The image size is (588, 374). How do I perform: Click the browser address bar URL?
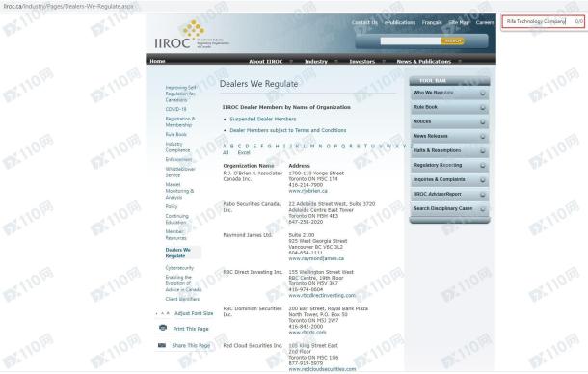coord(68,6)
